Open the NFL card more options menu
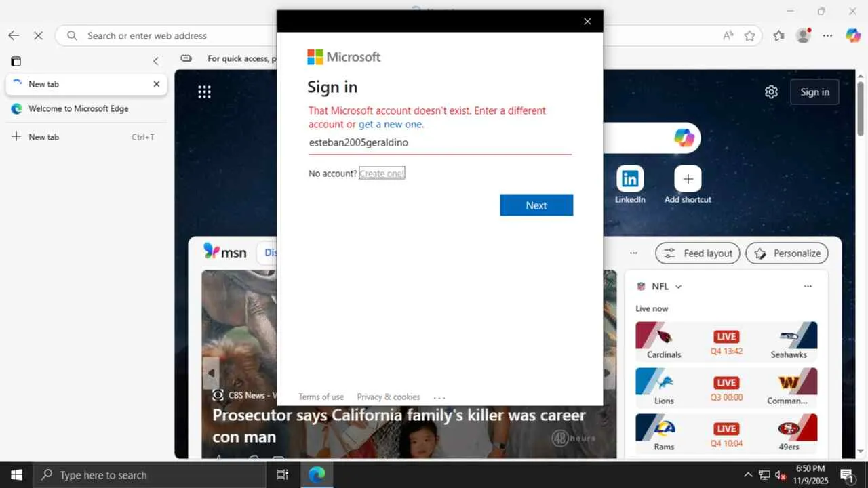 click(x=808, y=287)
